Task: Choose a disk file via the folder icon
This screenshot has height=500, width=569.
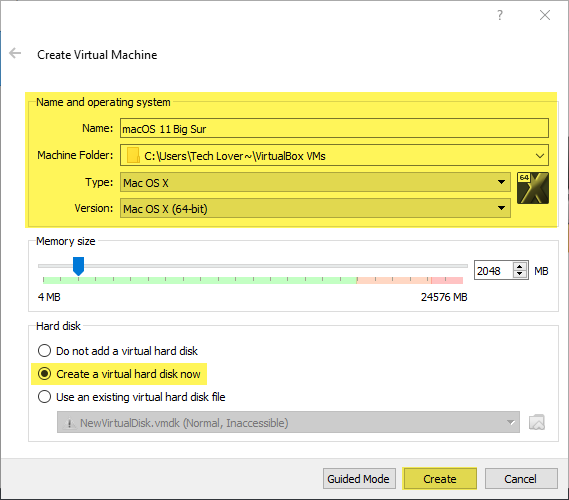Action: click(537, 422)
